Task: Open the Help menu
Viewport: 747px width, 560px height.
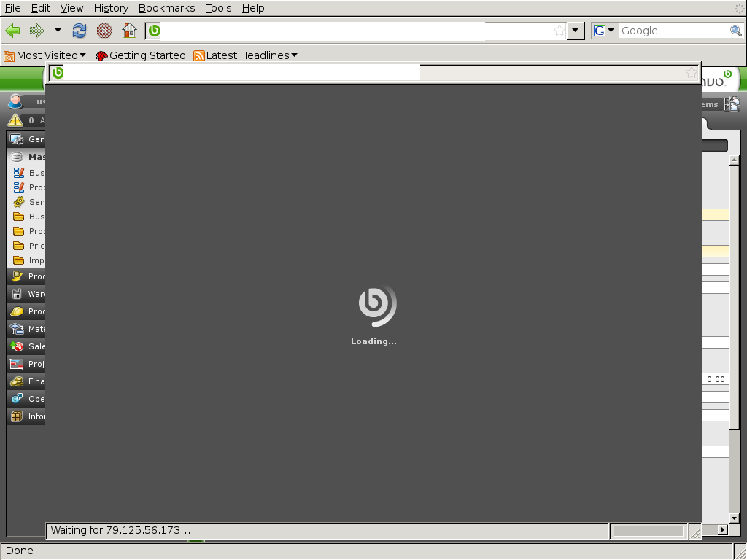Action: (253, 8)
